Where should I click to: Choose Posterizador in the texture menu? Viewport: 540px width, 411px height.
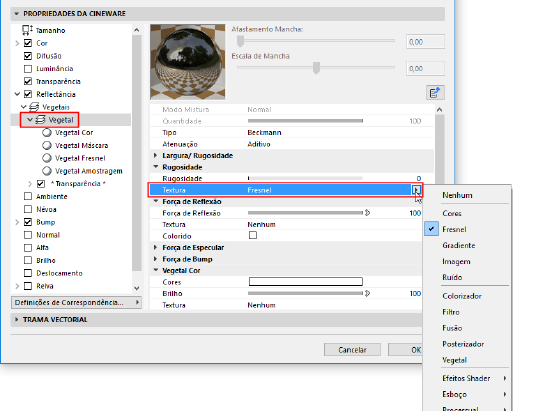[x=463, y=344]
